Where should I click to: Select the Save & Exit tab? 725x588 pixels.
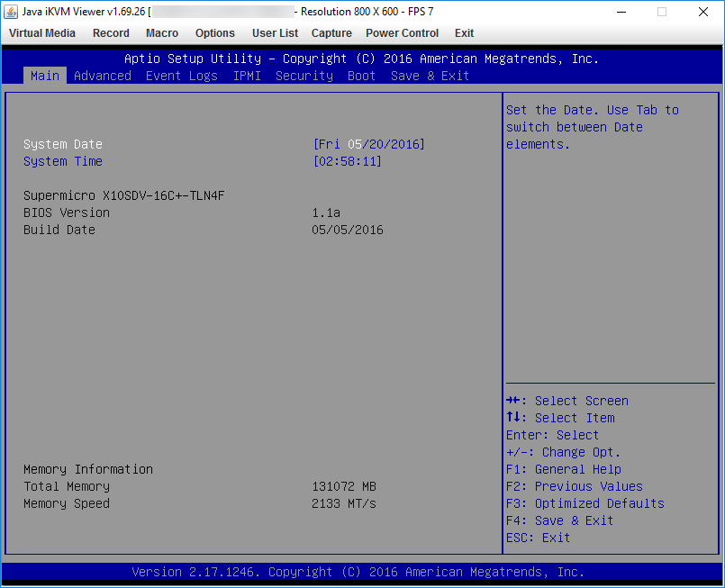(430, 76)
